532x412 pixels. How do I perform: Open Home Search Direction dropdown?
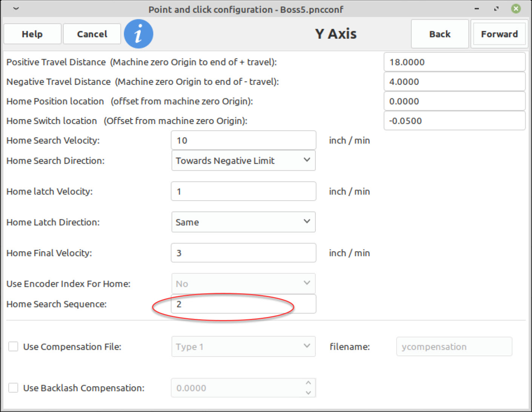point(243,161)
